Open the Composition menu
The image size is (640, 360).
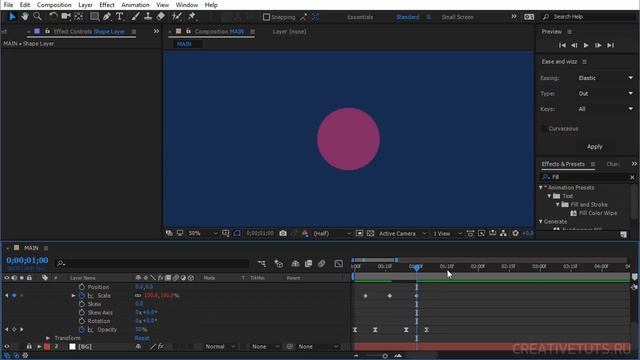coord(54,5)
